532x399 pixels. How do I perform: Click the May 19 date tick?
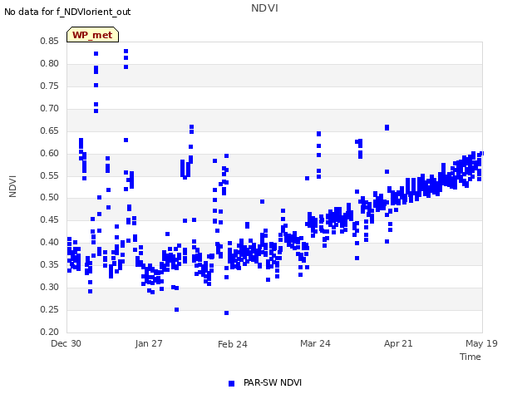point(481,343)
